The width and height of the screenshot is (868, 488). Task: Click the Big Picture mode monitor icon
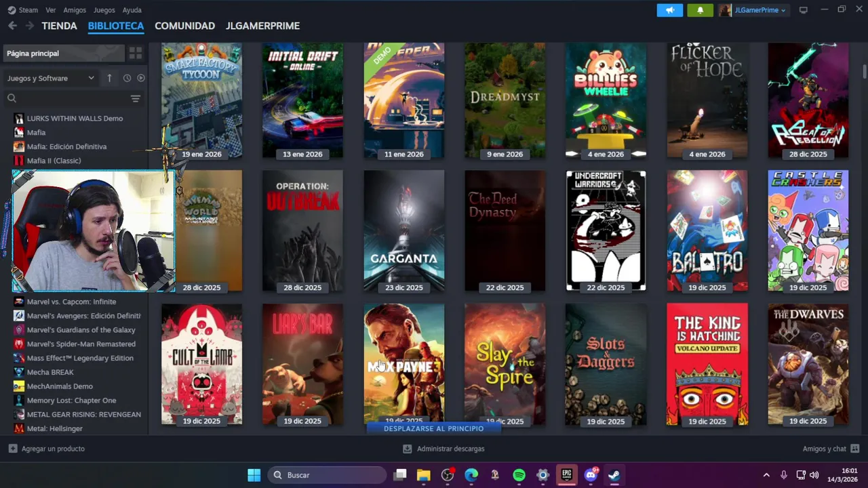click(x=804, y=10)
